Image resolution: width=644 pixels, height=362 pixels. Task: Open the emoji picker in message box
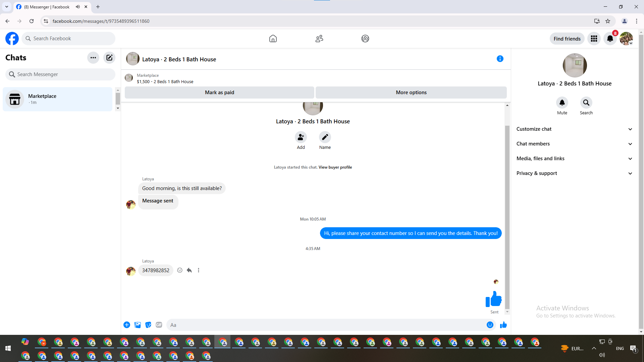(x=490, y=325)
